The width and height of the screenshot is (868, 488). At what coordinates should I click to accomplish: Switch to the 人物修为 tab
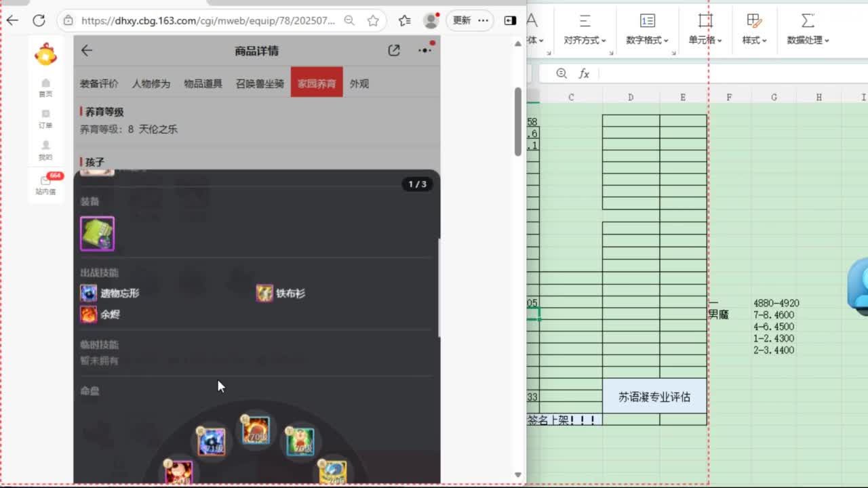151,84
